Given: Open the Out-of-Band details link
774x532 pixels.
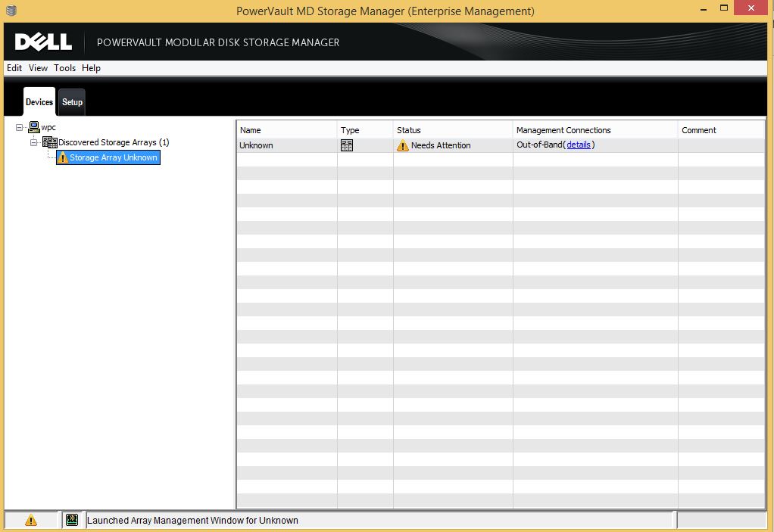Looking at the screenshot, I should coord(579,145).
